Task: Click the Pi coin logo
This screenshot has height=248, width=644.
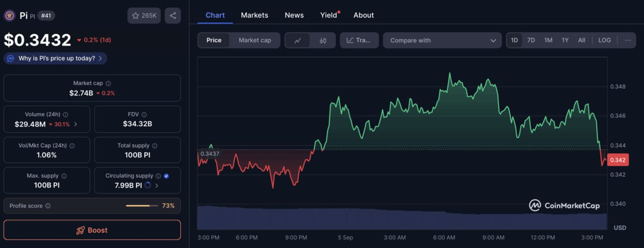Action: pos(9,16)
